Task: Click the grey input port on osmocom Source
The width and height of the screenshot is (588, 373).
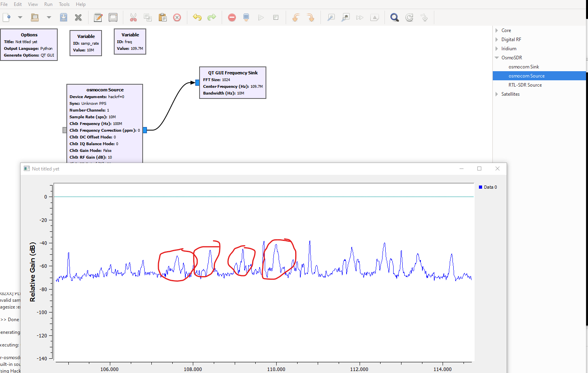Action: point(65,130)
